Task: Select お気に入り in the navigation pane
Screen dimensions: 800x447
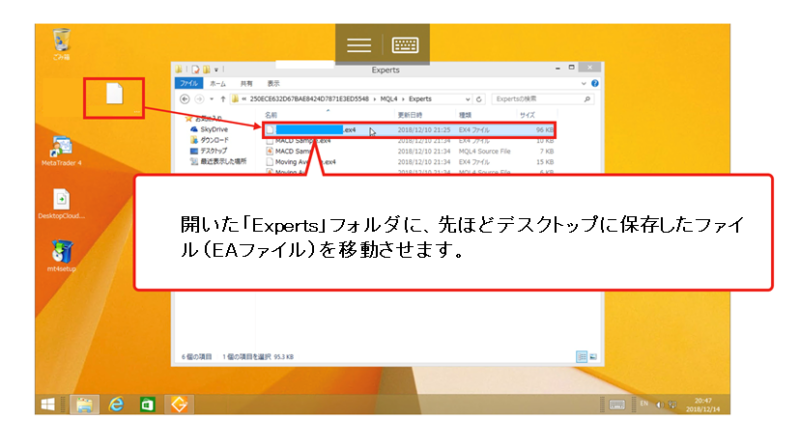Action: point(204,118)
